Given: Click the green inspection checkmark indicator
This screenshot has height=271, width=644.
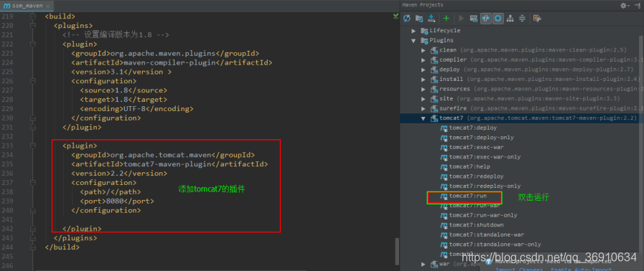Looking at the screenshot, I should pyautogui.click(x=396, y=16).
